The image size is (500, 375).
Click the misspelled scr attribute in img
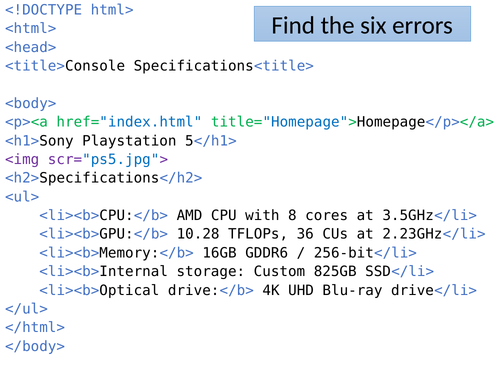pyautogui.click(x=61, y=159)
